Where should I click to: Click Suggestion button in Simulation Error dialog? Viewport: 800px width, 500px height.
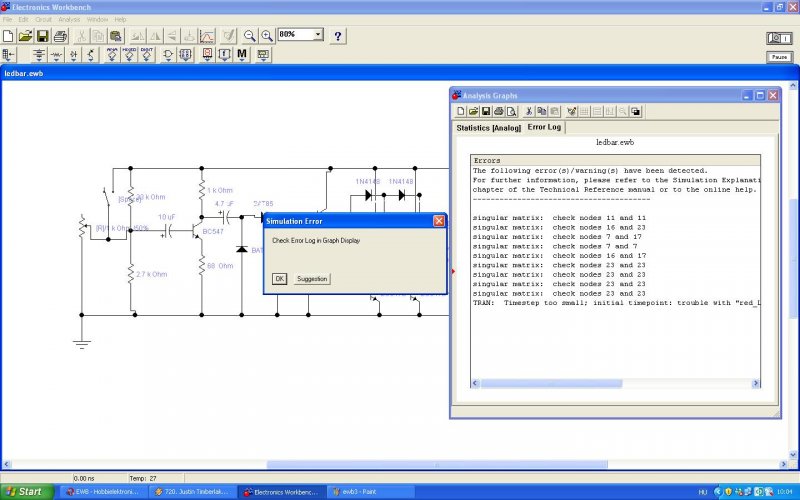[312, 279]
